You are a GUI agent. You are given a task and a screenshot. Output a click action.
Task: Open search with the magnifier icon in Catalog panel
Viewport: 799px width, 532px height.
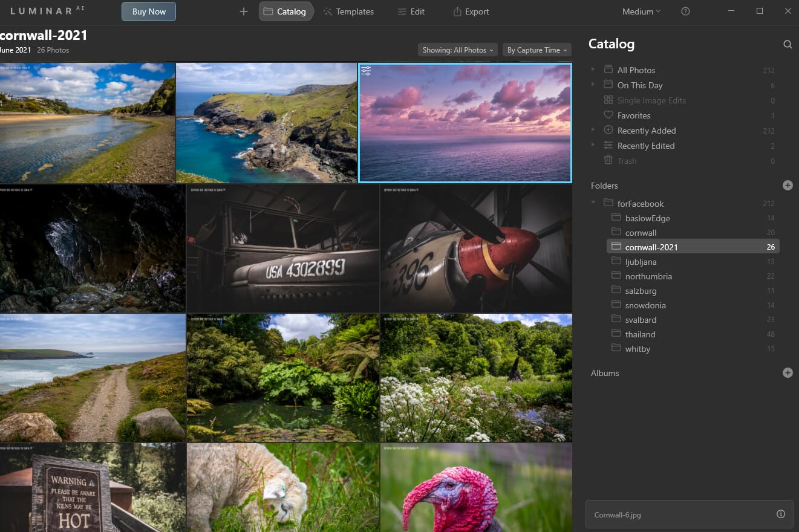click(x=788, y=44)
